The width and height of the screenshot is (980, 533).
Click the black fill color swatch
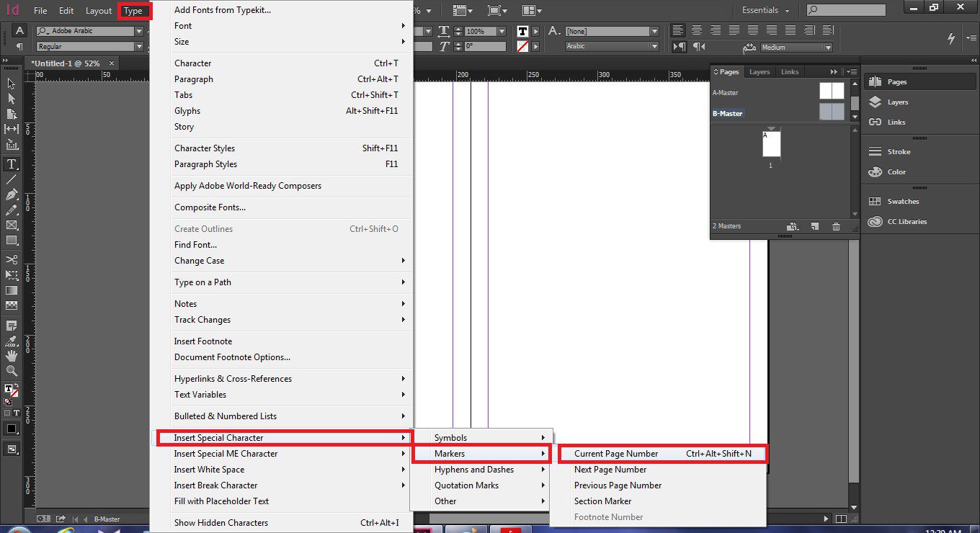click(x=11, y=429)
